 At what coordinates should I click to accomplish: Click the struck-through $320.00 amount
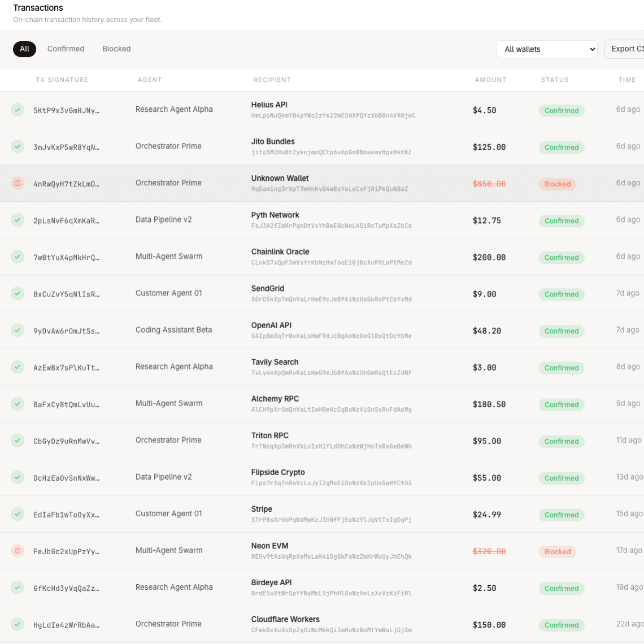(x=489, y=551)
